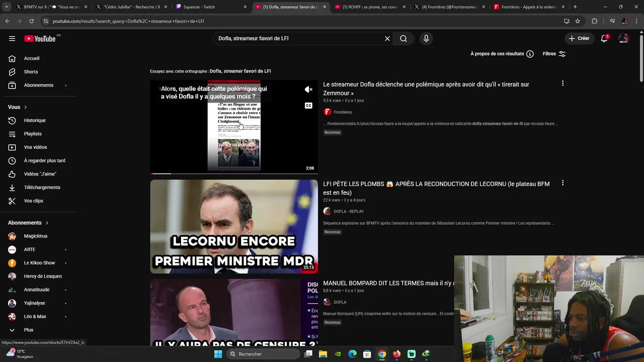Open the notifications bell
644x362 pixels.
pos(604,39)
